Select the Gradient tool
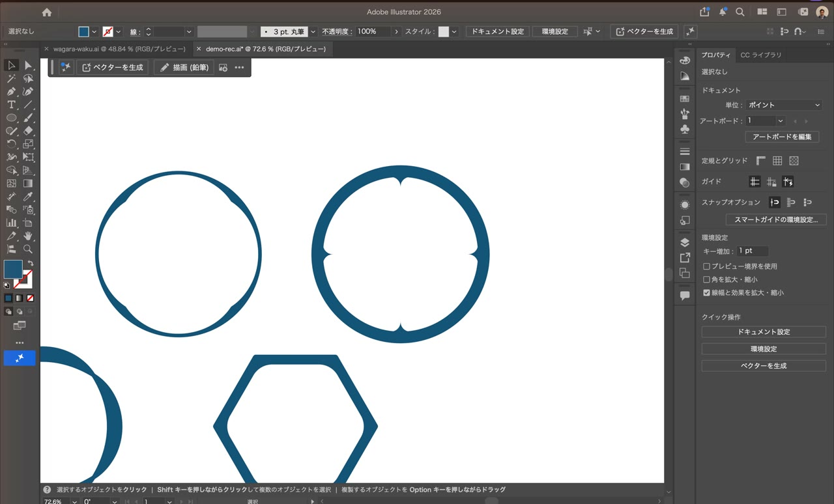834x504 pixels. click(28, 184)
